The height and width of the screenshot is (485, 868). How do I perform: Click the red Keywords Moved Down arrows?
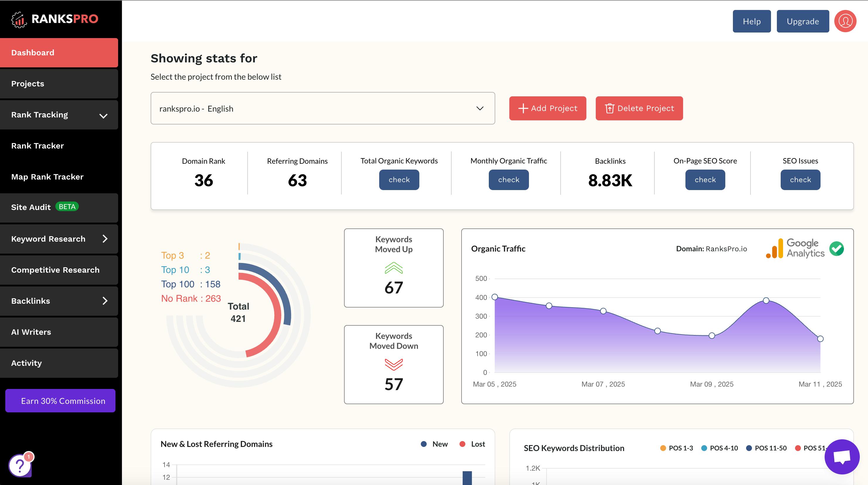(394, 364)
